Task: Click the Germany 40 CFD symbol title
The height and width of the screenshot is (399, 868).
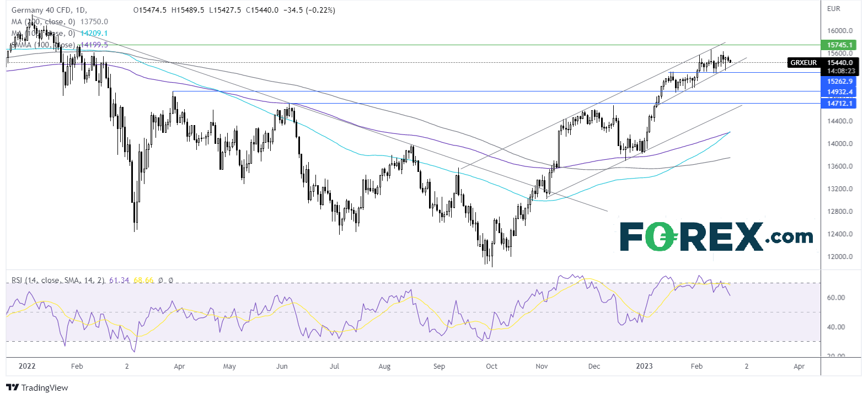Action: point(49,10)
